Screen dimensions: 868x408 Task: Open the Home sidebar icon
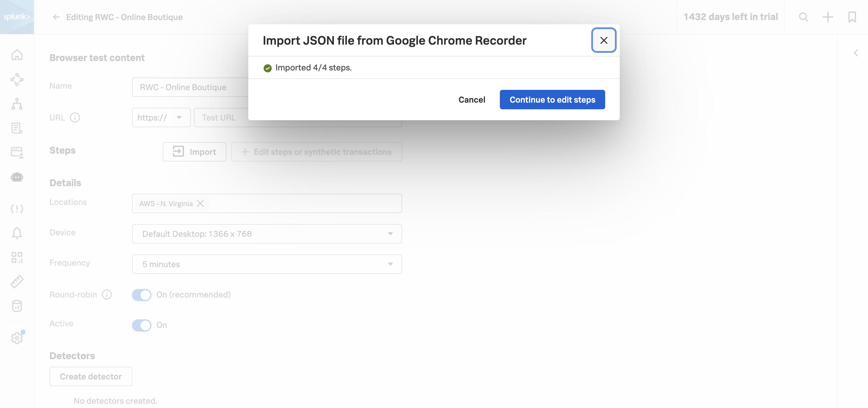click(17, 55)
